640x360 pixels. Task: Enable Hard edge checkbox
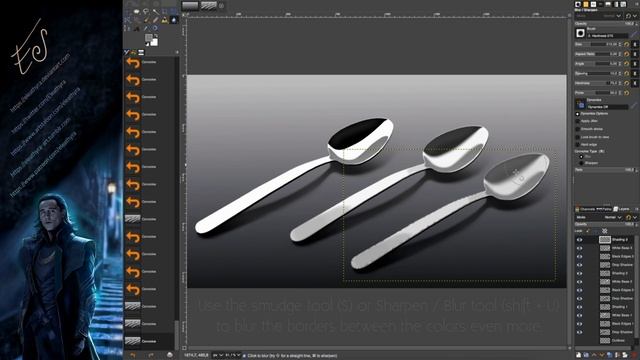click(578, 144)
